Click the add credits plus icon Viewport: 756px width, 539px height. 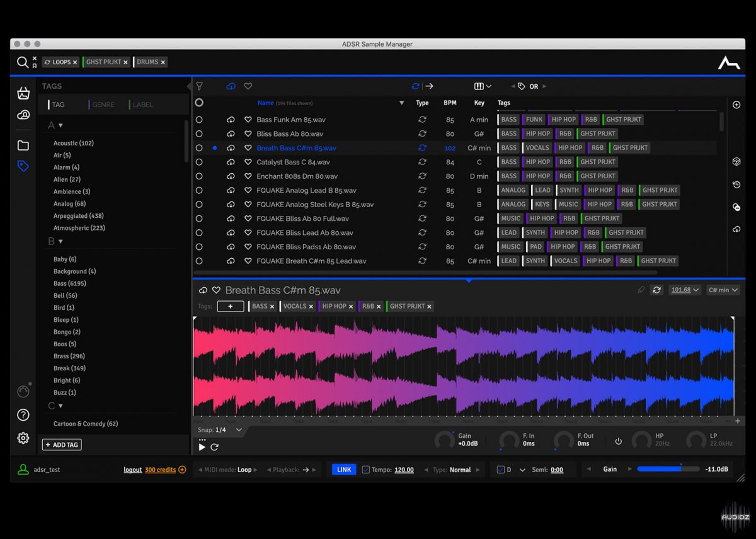182,470
